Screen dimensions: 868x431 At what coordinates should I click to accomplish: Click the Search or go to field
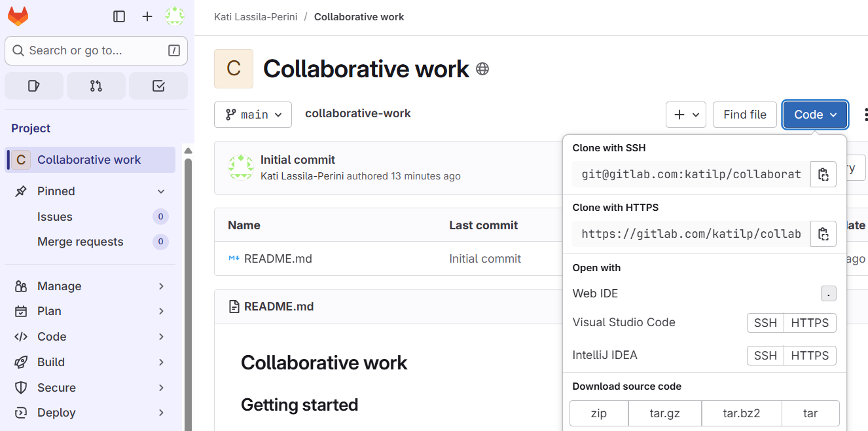[96, 50]
